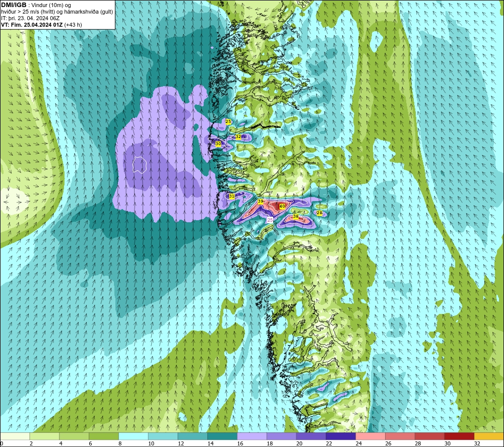The image size is (504, 447).
Task: Click legend tick value 32 on the scale
Action: click(x=477, y=443)
